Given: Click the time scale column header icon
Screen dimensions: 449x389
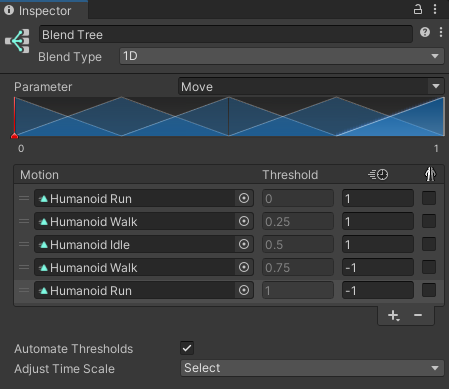Looking at the screenshot, I should [x=378, y=174].
